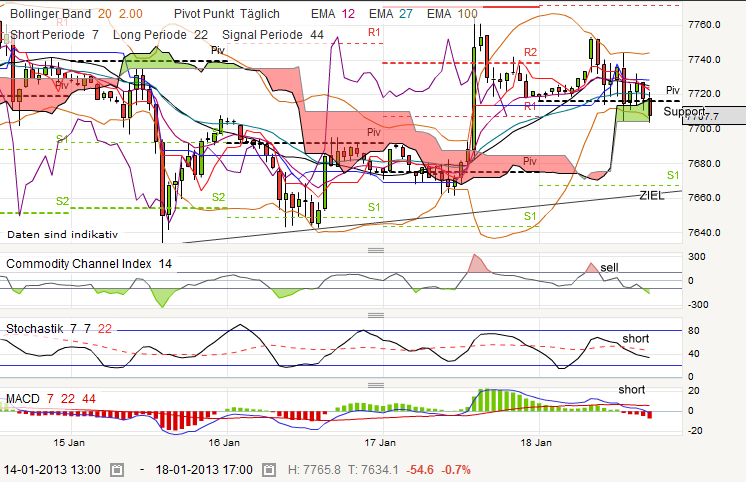Select the EMA 27 indicator label
Screen dimensions: 746x482
coord(391,14)
